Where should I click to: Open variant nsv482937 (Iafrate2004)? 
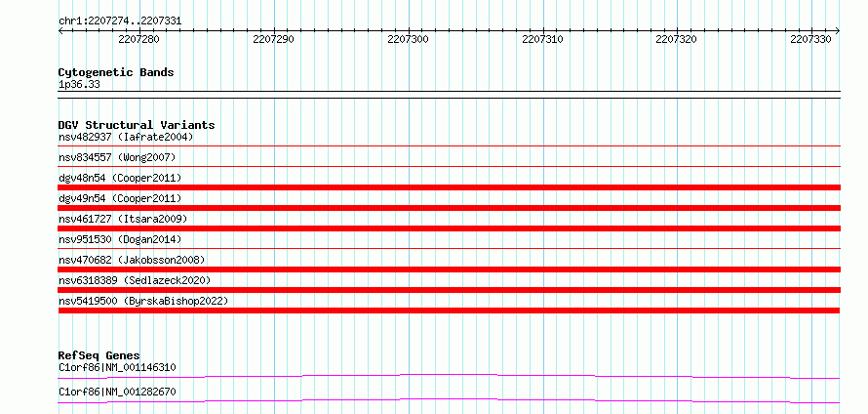(x=126, y=137)
